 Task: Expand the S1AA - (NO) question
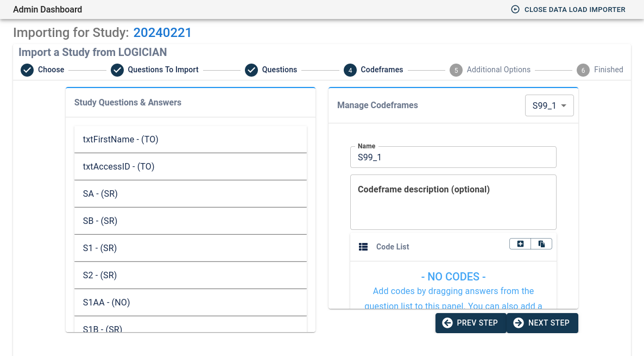(x=191, y=303)
